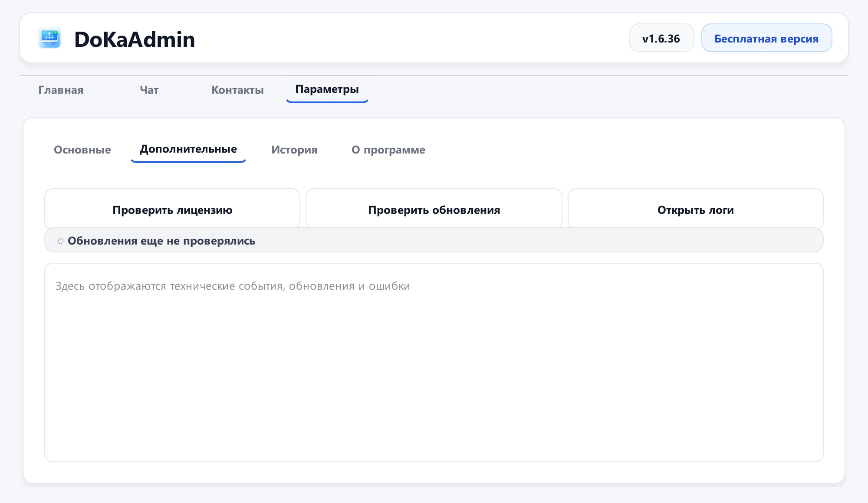
Task: Click the update status spinner icon
Action: tap(60, 241)
